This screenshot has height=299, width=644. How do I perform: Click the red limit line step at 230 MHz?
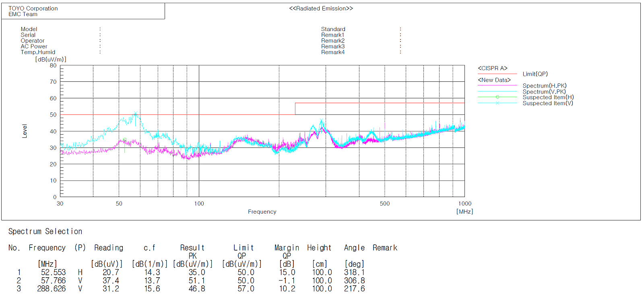pos(295,109)
